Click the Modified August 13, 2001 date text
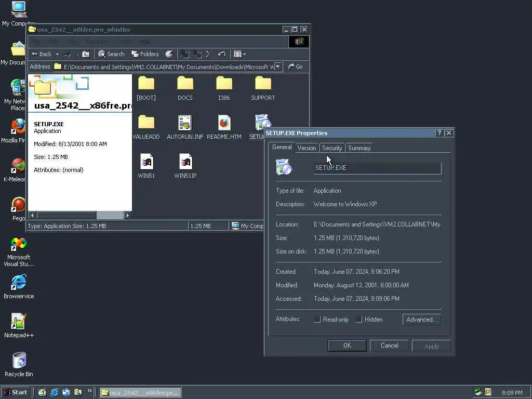532x399 pixels. [361, 285]
